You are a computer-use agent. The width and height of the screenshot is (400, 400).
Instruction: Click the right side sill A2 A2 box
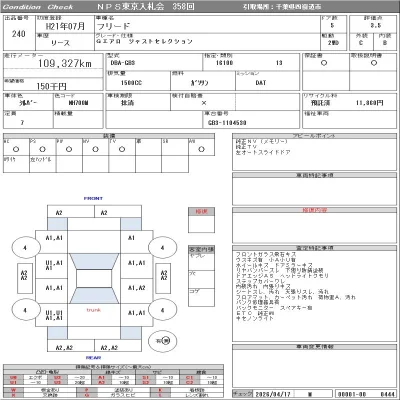(163, 278)
